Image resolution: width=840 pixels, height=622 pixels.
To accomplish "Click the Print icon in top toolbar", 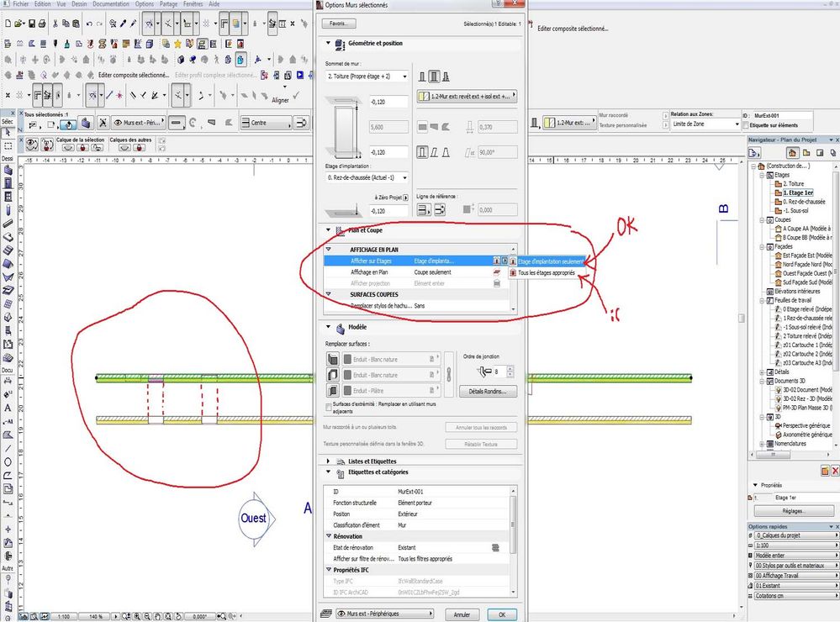I will click(42, 24).
